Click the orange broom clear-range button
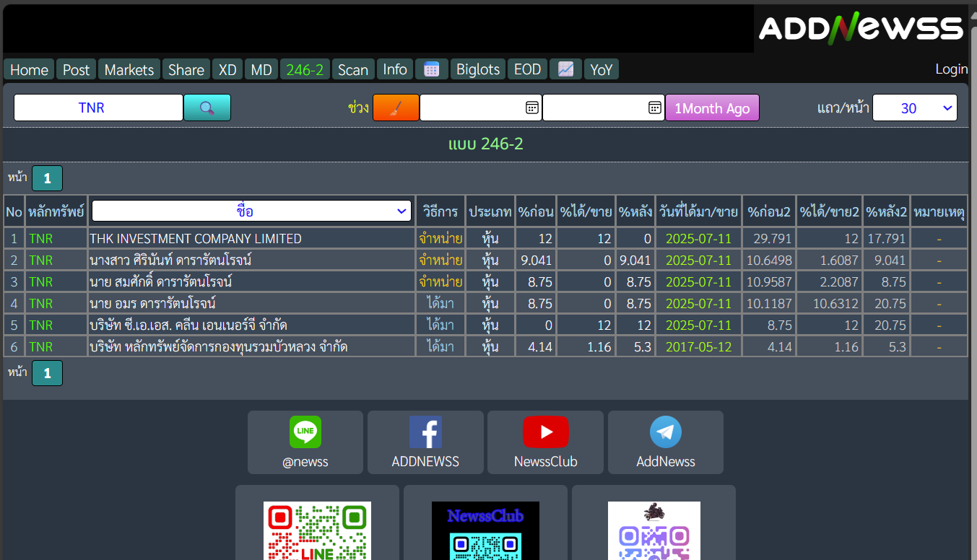 click(x=396, y=108)
